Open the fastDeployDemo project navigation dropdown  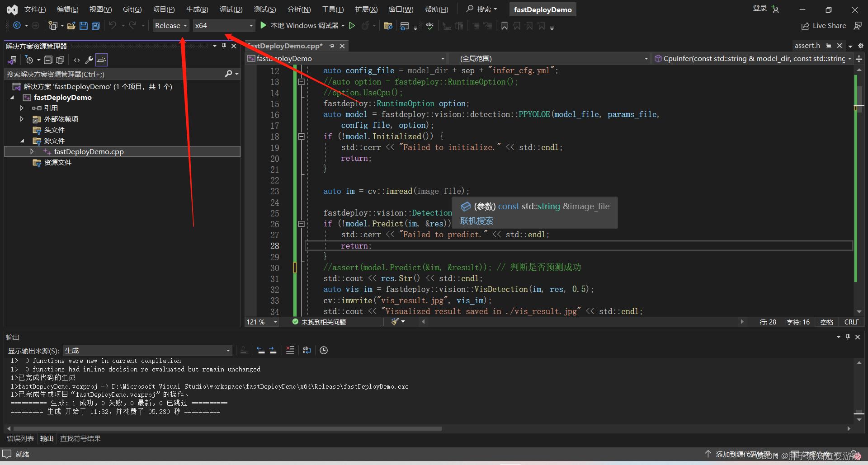[347, 59]
